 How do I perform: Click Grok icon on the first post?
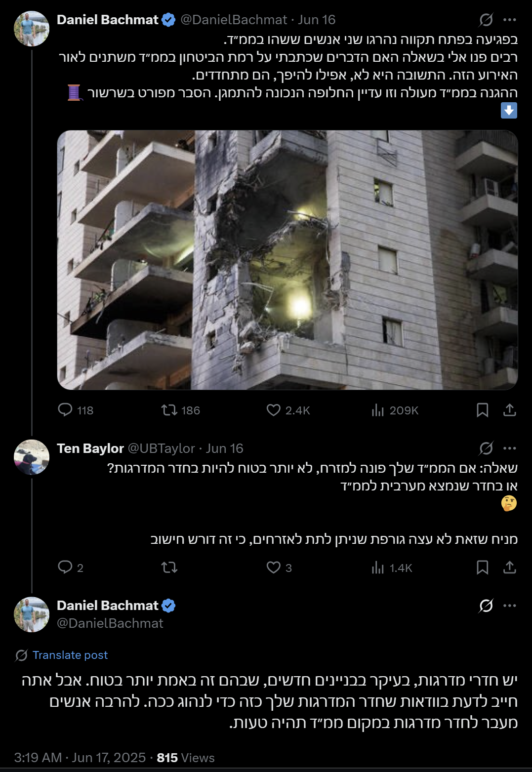486,20
